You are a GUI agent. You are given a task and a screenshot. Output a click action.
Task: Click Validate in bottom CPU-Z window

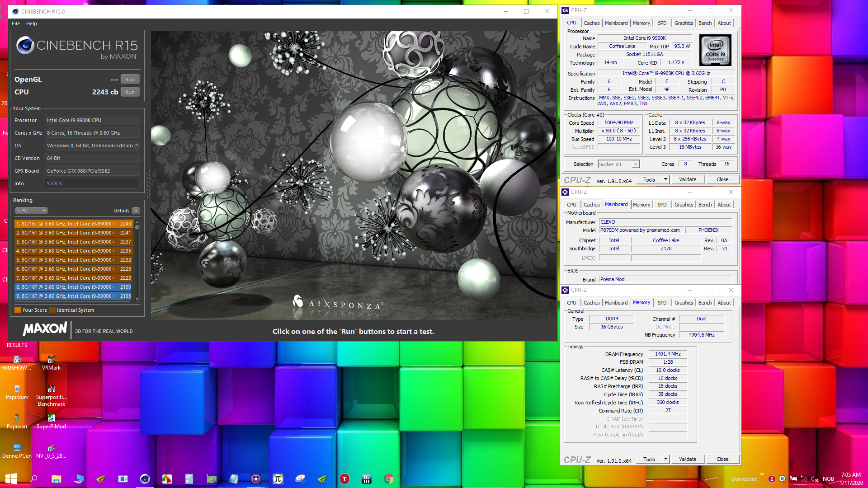pyautogui.click(x=687, y=459)
